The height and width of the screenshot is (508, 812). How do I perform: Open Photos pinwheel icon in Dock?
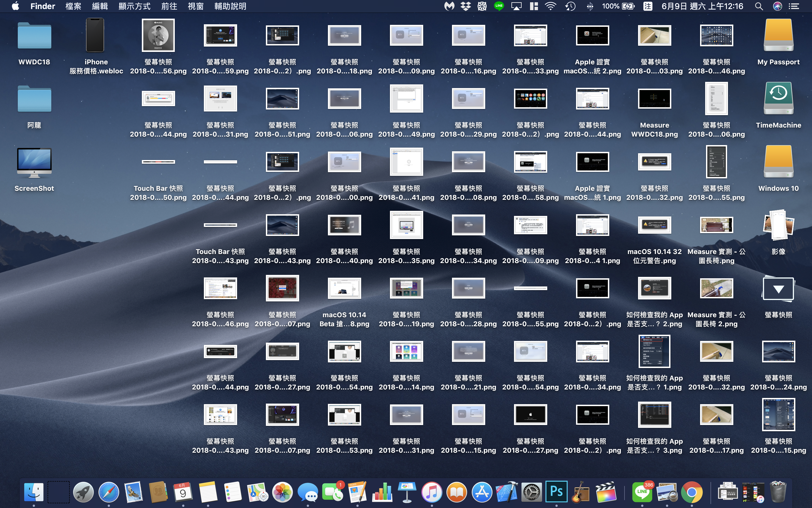click(282, 492)
